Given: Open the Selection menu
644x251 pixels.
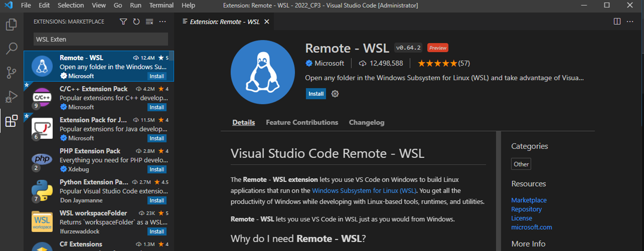Looking at the screenshot, I should pos(71,5).
